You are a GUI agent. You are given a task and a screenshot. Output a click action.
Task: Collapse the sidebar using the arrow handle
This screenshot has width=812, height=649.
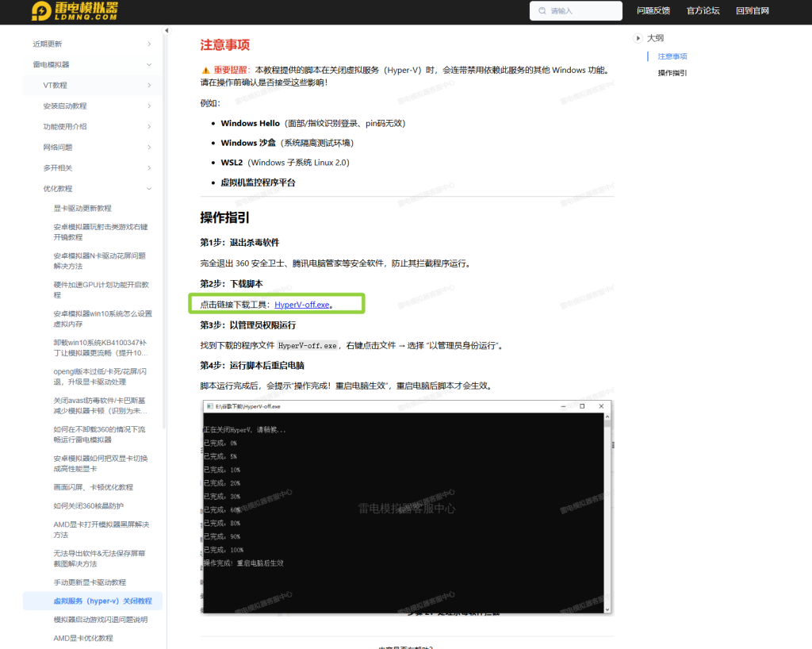pos(167,31)
